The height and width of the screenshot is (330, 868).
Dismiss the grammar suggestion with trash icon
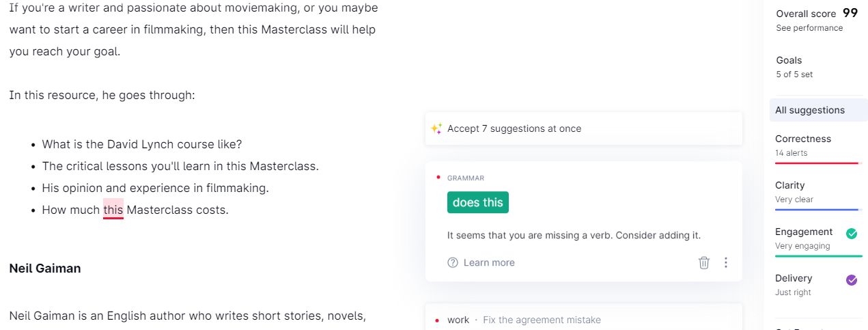click(x=704, y=262)
